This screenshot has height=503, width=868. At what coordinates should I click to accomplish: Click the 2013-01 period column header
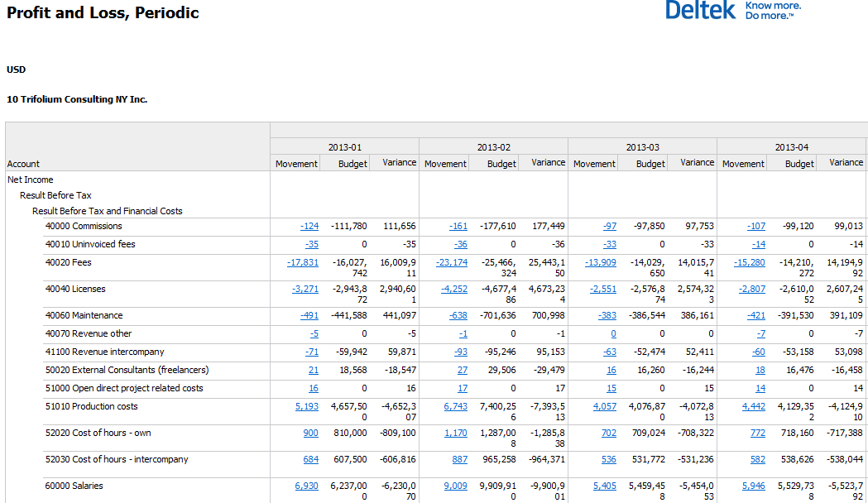coord(344,147)
